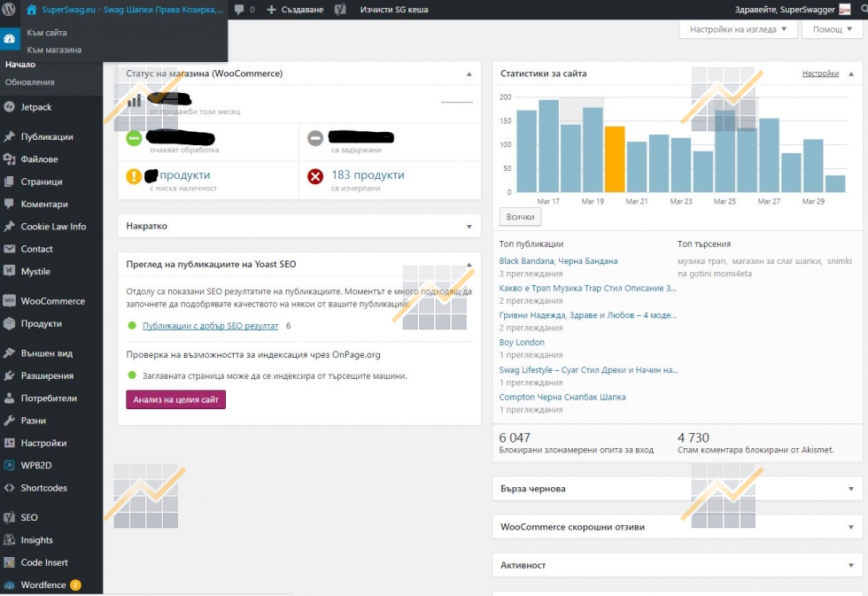Expand the Накратко widget
The width and height of the screenshot is (868, 596).
coord(469,227)
